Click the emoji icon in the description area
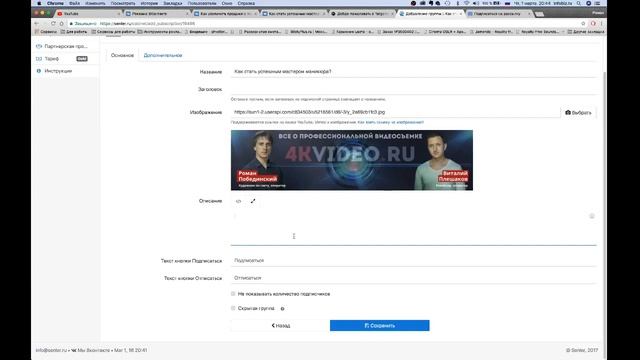 click(592, 216)
